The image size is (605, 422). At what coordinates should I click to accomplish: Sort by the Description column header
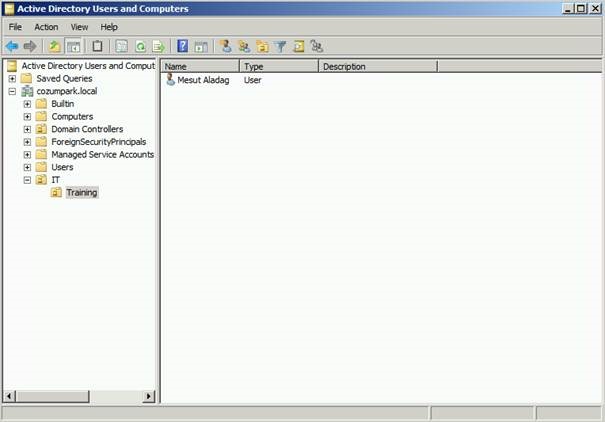click(x=378, y=66)
